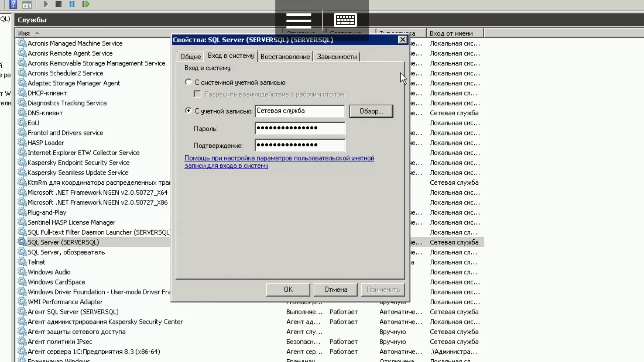
Task: Click gear icon of Kaspersky Endpoint Security Service
Action: pos(22,163)
